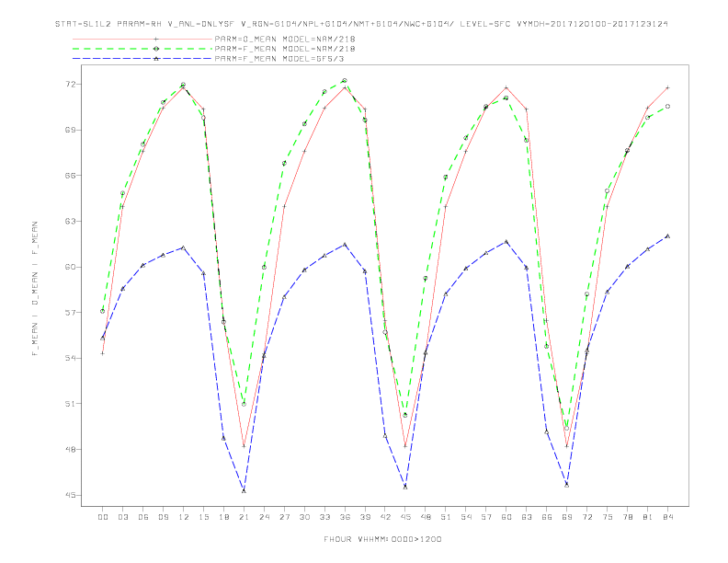
Task: Click the x-axis tick label 03
Action: (x=122, y=517)
